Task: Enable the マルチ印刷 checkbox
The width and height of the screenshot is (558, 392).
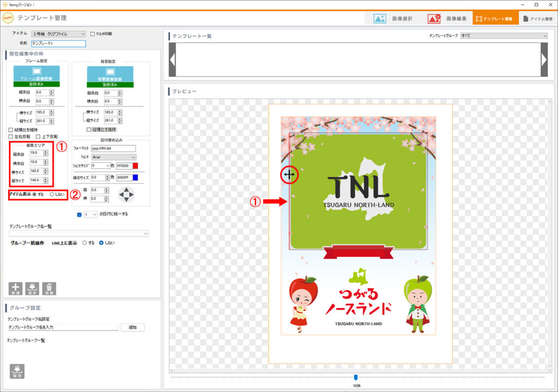Action: click(x=92, y=34)
